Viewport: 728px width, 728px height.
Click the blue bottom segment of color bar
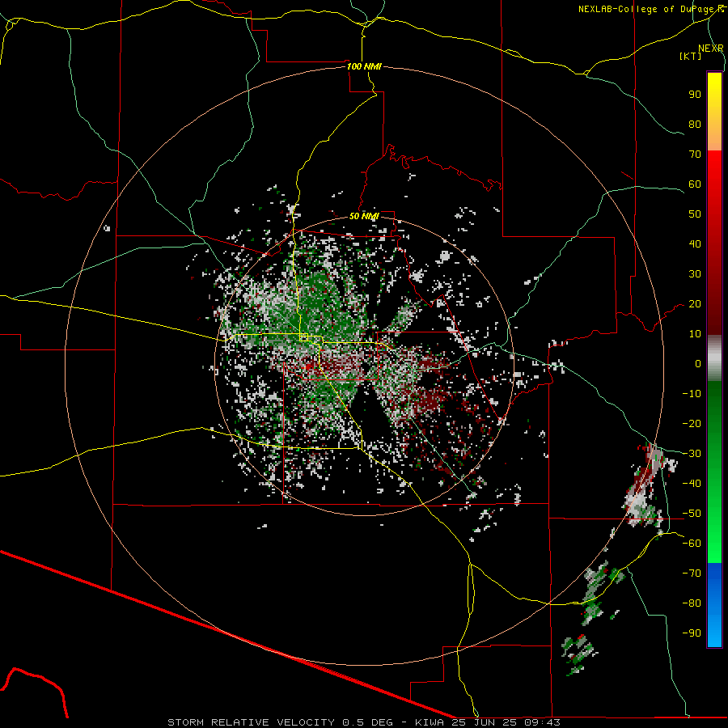tap(714, 605)
